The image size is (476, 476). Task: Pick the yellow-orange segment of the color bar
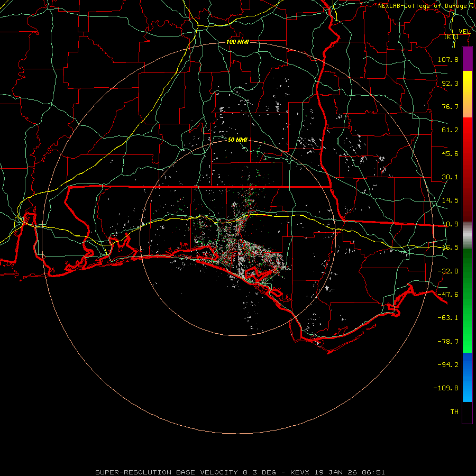(467, 94)
